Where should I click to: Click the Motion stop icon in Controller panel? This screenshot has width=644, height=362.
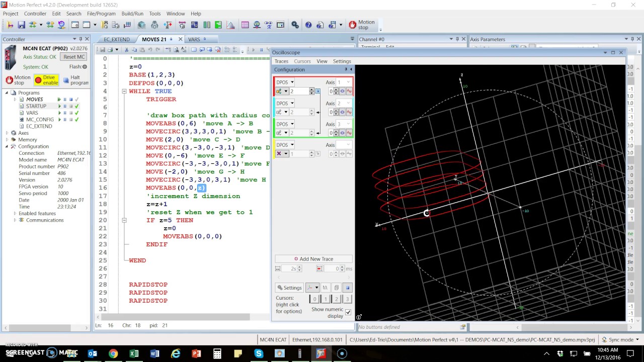click(x=9, y=80)
